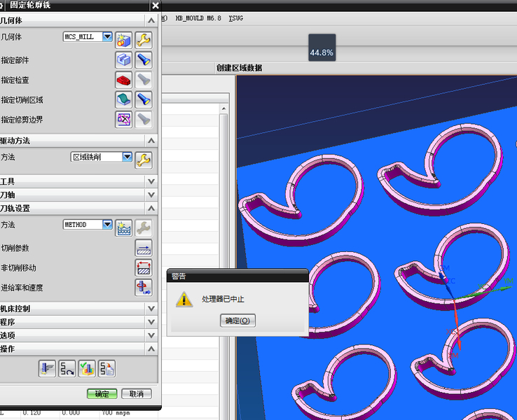Edit geometry with the wrench icon beside MCS_MILL
517x420 pixels.
[x=144, y=41]
